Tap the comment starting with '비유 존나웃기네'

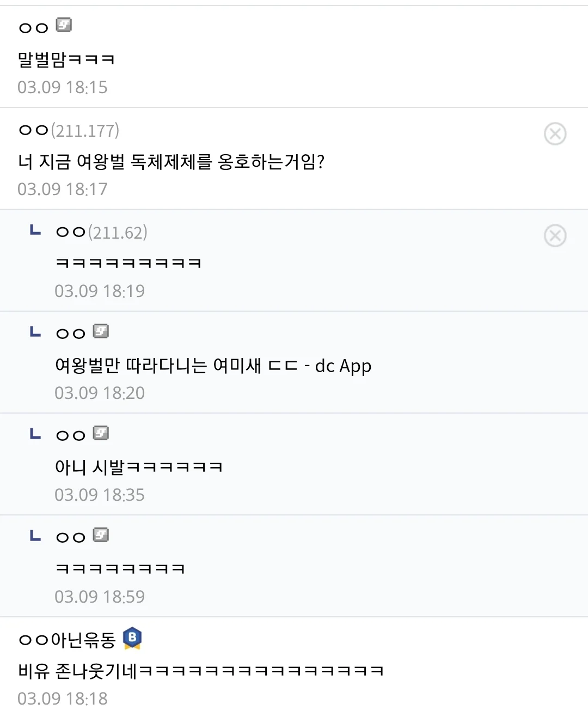click(201, 671)
